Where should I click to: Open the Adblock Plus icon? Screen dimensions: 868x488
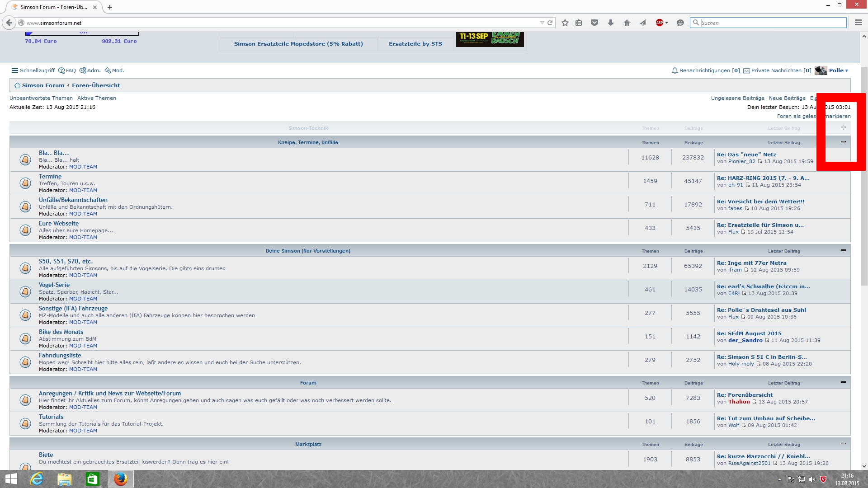point(660,23)
